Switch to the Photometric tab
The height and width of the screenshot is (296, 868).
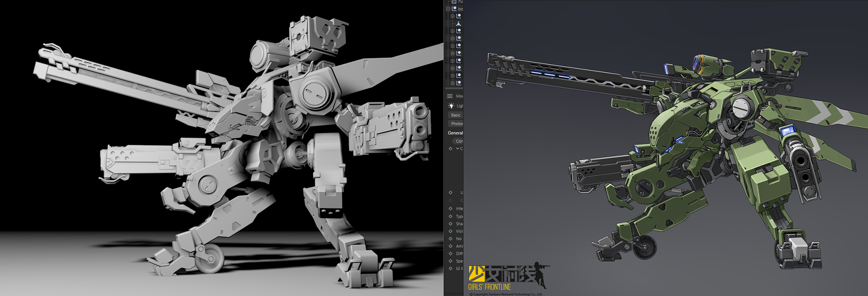[456, 124]
